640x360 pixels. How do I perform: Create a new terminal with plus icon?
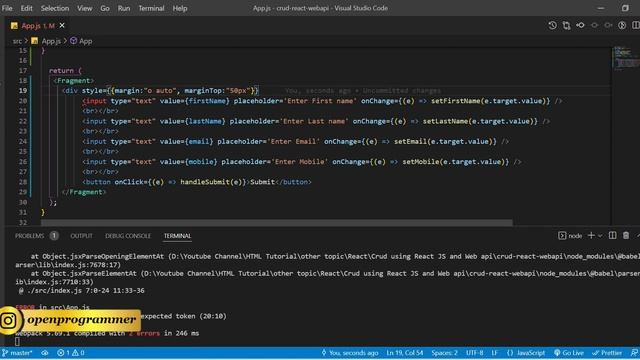(591, 236)
